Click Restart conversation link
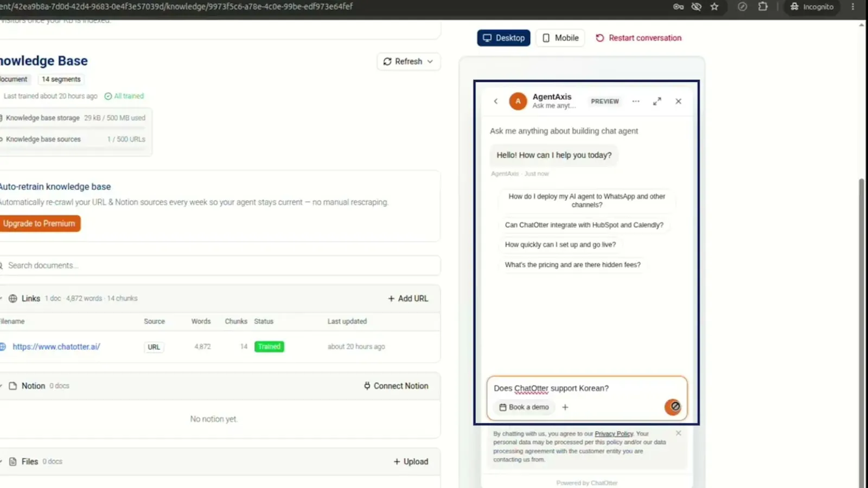Screen dimensions: 868x488 639,38
